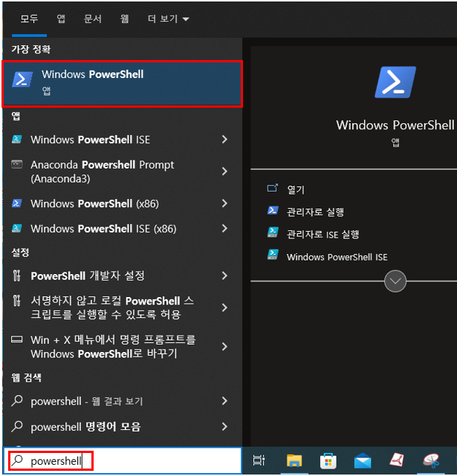Click the large PowerShell logo in preview pane
Screen dimensions: 457x476
tap(395, 82)
